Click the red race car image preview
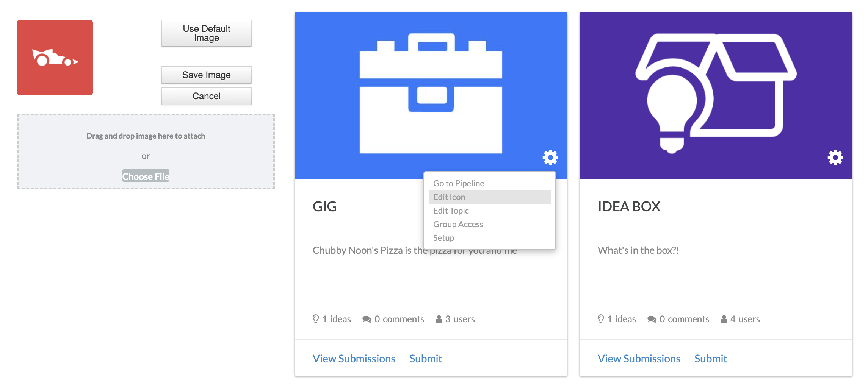 click(x=55, y=58)
